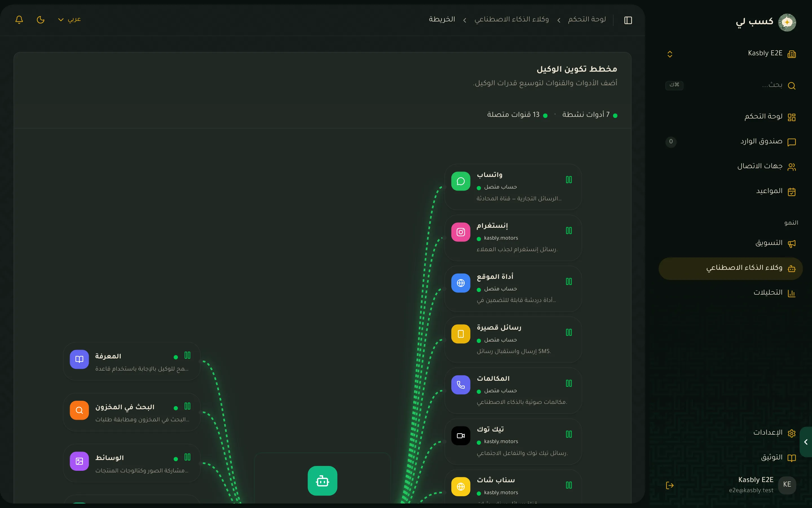Image resolution: width=812 pixels, height=508 pixels.
Task: Click البحث في المخزون search icon
Action: pos(79,410)
